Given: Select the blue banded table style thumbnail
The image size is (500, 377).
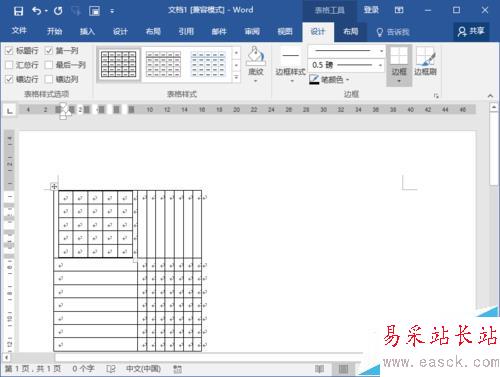Looking at the screenshot, I should tap(208, 64).
